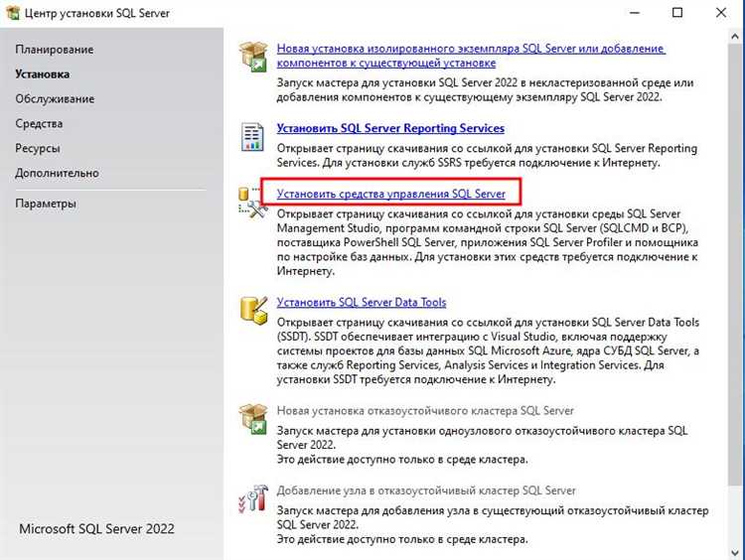The height and width of the screenshot is (560, 745).
Task: Switch to the Средства section
Action: [x=39, y=123]
